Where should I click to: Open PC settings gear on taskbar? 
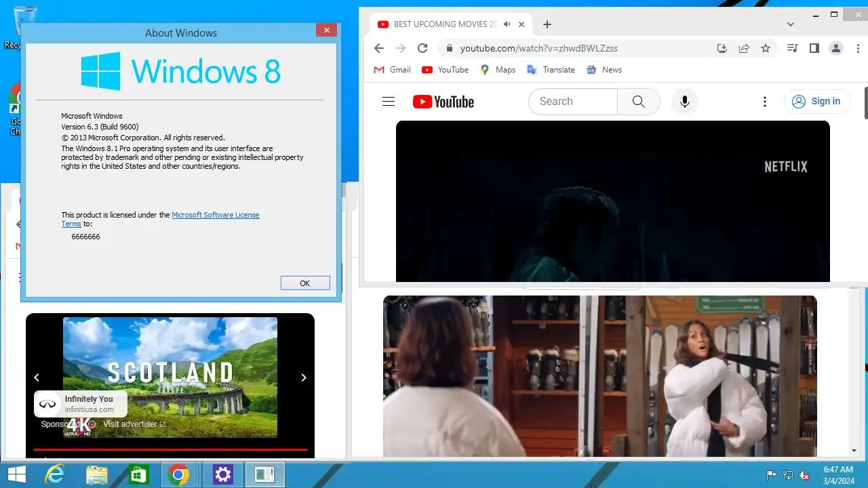[x=223, y=474]
